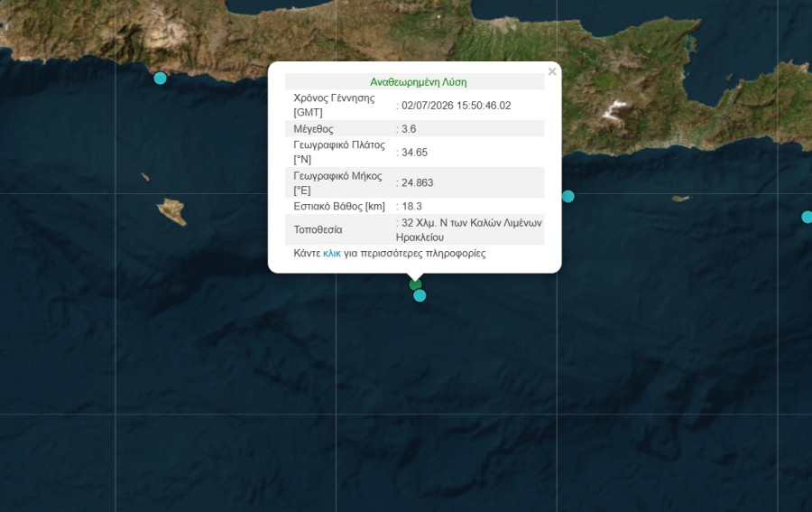812x512 pixels.
Task: Click the Gavdos island on the map
Action: click(x=172, y=211)
